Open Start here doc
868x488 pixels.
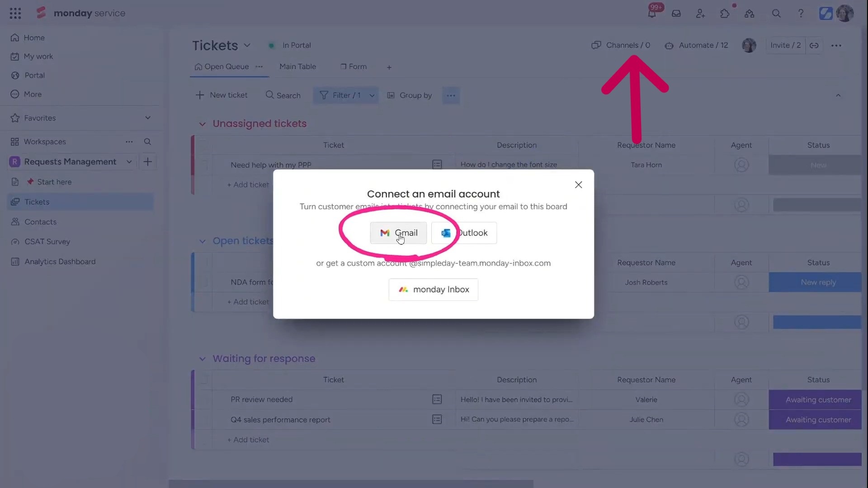pos(54,182)
